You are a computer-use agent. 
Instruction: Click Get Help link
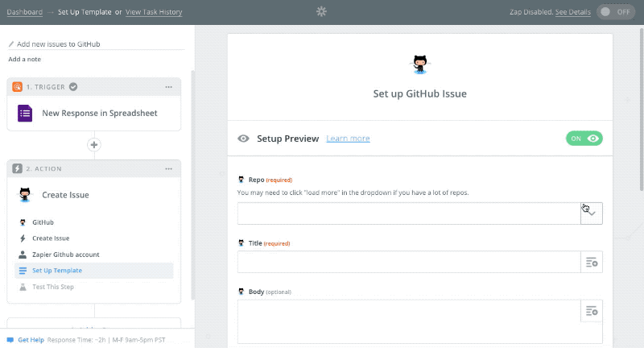pyautogui.click(x=31, y=340)
